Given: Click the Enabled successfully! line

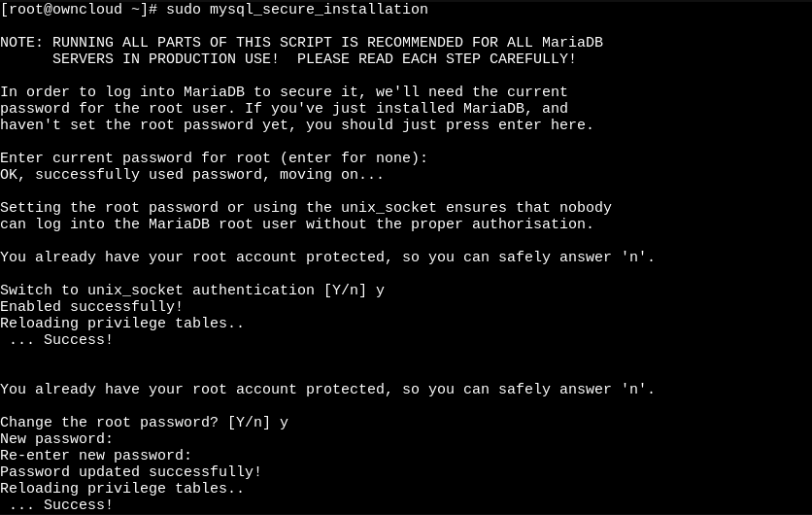Looking at the screenshot, I should click(x=91, y=307).
